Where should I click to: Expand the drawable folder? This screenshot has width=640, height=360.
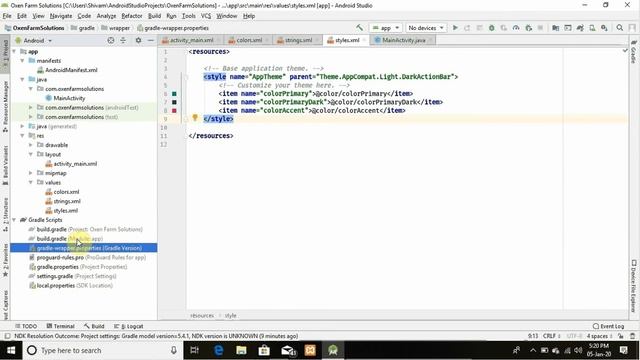31,145
